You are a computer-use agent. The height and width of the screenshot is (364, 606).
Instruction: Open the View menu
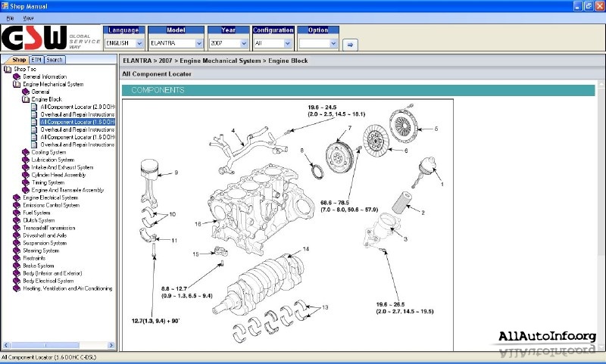[x=28, y=18]
